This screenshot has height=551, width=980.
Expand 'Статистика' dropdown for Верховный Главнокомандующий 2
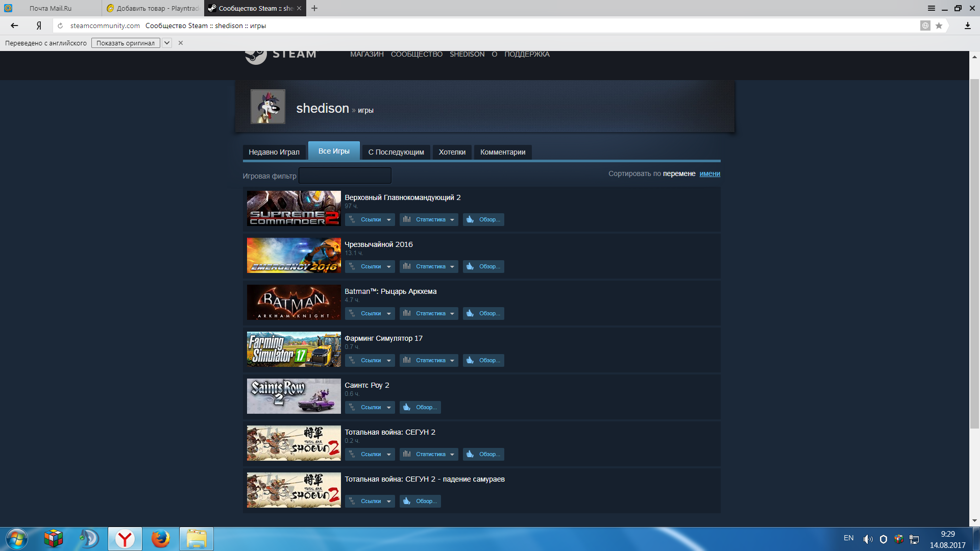pos(429,219)
